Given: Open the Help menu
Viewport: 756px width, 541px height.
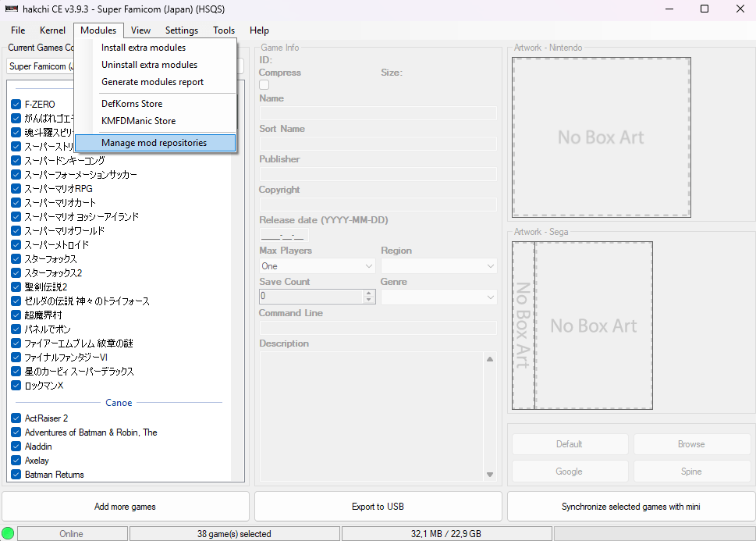Looking at the screenshot, I should pos(259,30).
